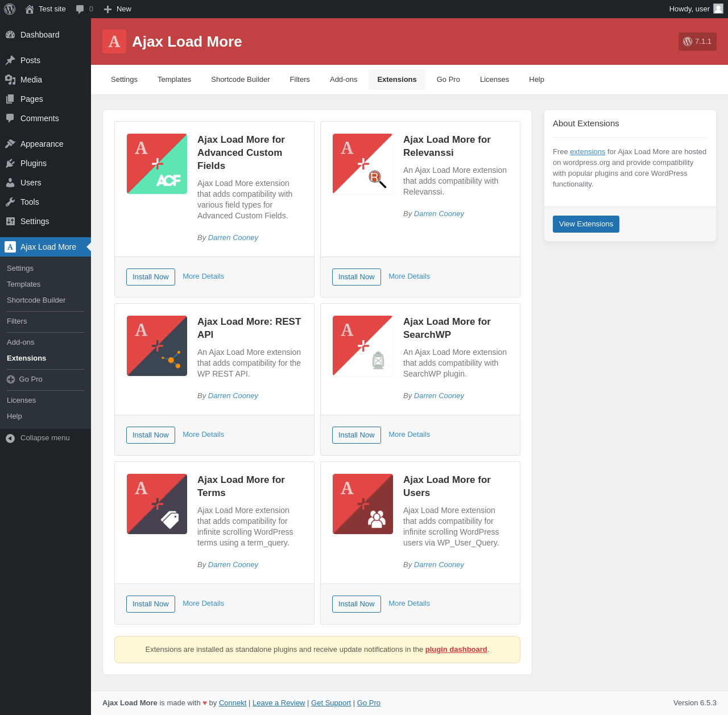The width and height of the screenshot is (728, 715).
Task: Switch to the Templates tab
Action: click(x=174, y=80)
